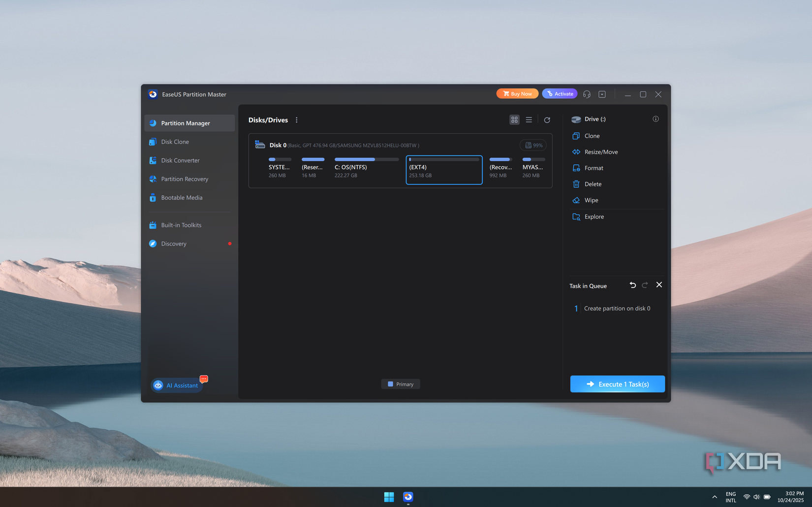The width and height of the screenshot is (812, 507).
Task: Click the Disk Converter icon
Action: pos(153,160)
